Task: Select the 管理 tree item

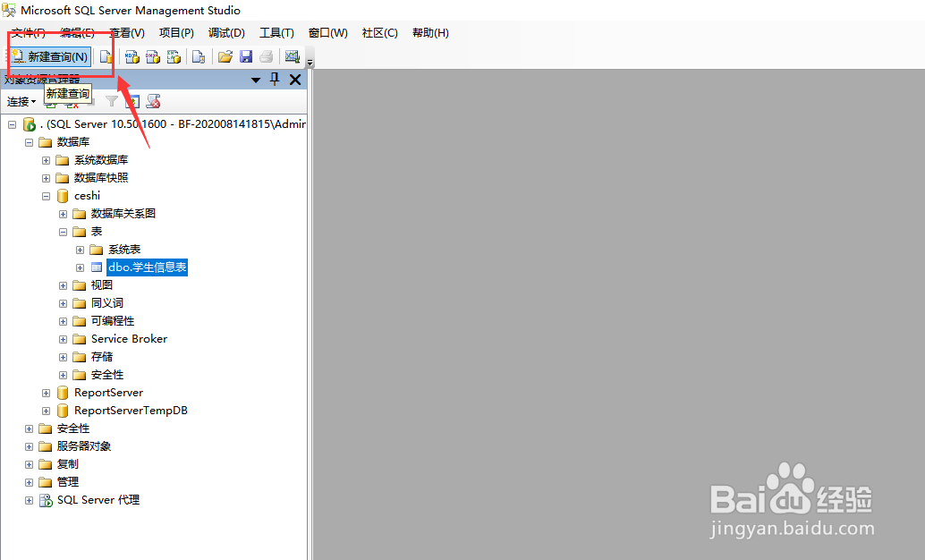Action: pos(67,482)
